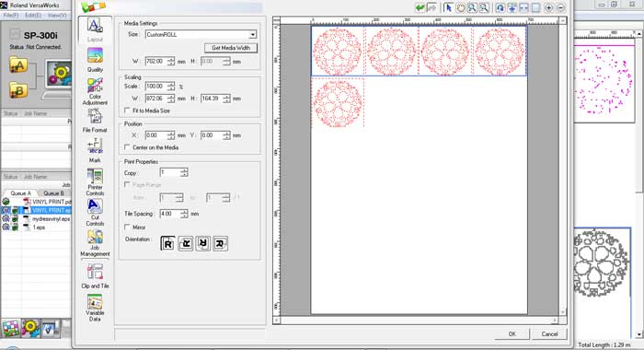
Task: Adjust the Position Y stepper
Action: pyautogui.click(x=226, y=135)
